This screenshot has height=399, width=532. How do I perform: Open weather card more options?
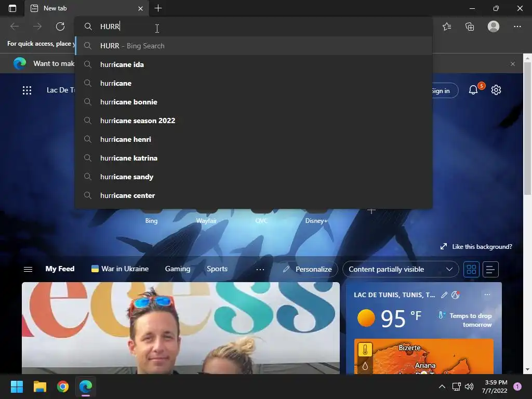[x=487, y=295]
